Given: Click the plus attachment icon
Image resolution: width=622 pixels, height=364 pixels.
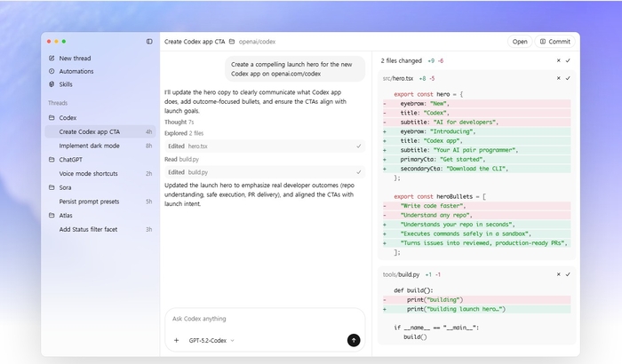Looking at the screenshot, I should (176, 340).
